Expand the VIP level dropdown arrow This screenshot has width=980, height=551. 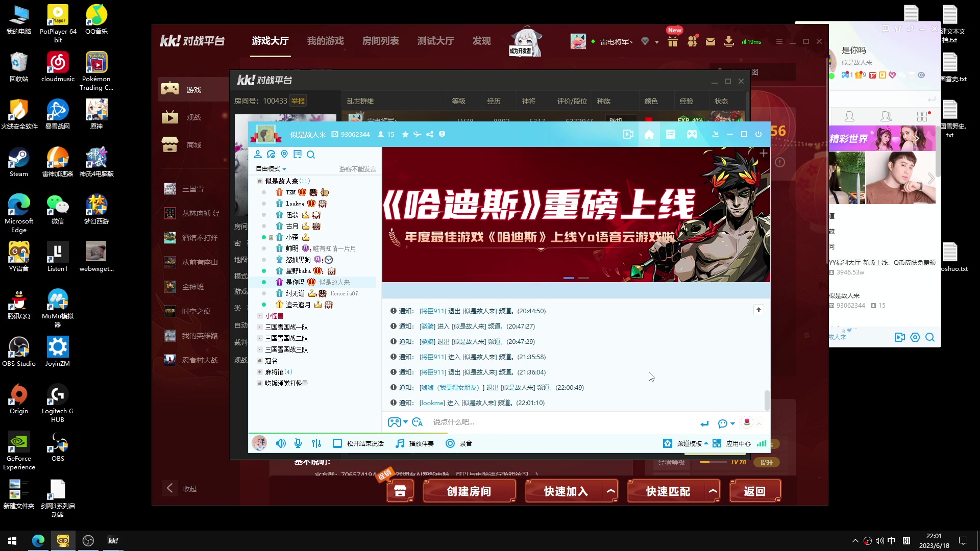click(x=656, y=42)
